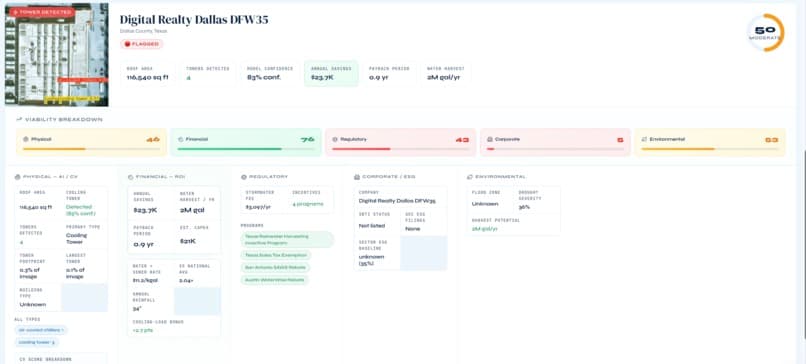The width and height of the screenshot is (806, 364).
Task: Click the Financial ROI section icon
Action: [131, 177]
